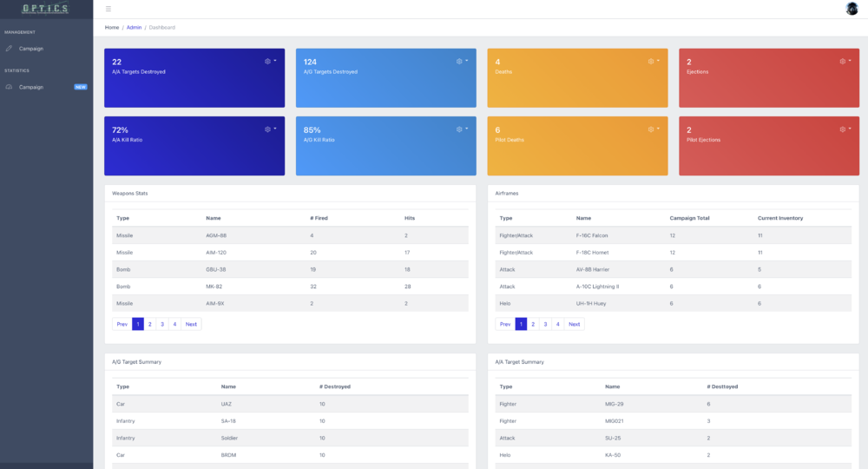The width and height of the screenshot is (868, 469).
Task: Go to page 2 of Airframes
Action: point(533,324)
